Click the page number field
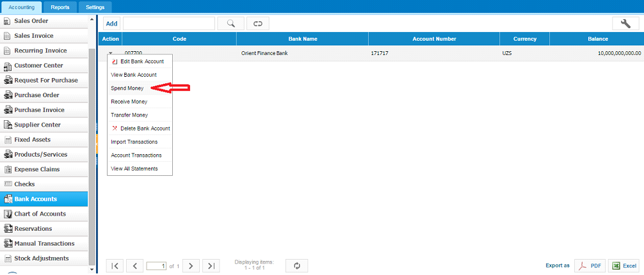The image size is (644, 275). 156,266
